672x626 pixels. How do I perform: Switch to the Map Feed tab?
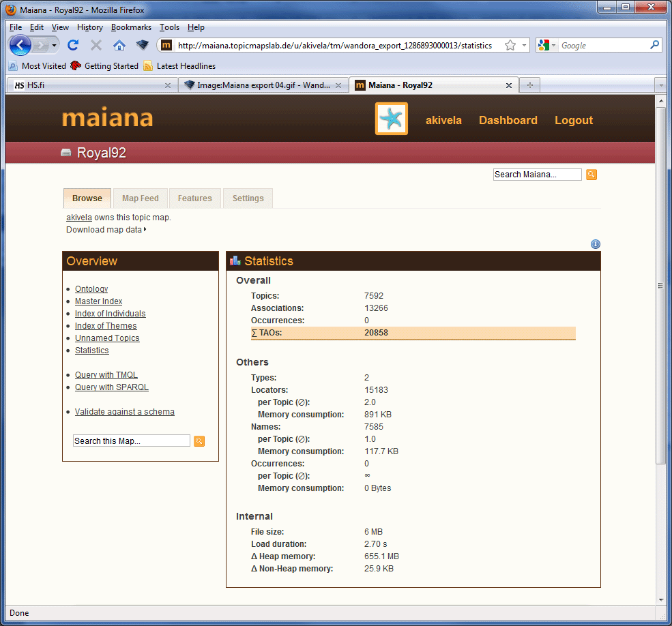pyautogui.click(x=140, y=198)
